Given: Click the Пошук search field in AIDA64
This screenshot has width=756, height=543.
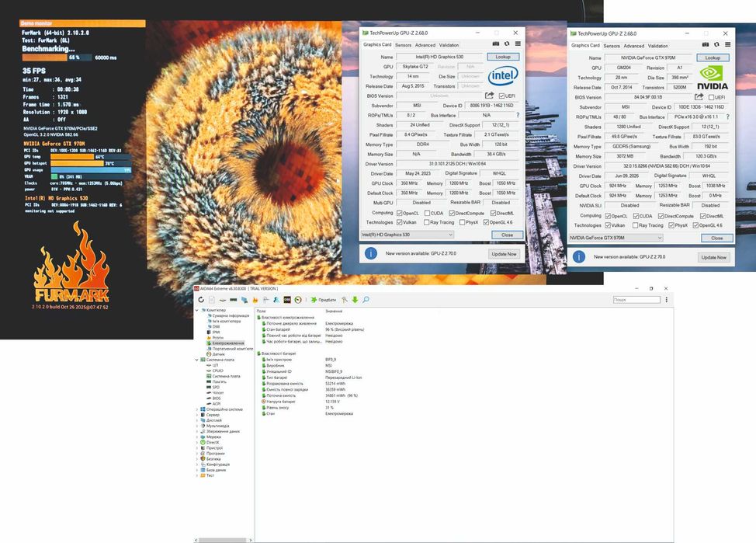Looking at the screenshot, I should (x=636, y=300).
